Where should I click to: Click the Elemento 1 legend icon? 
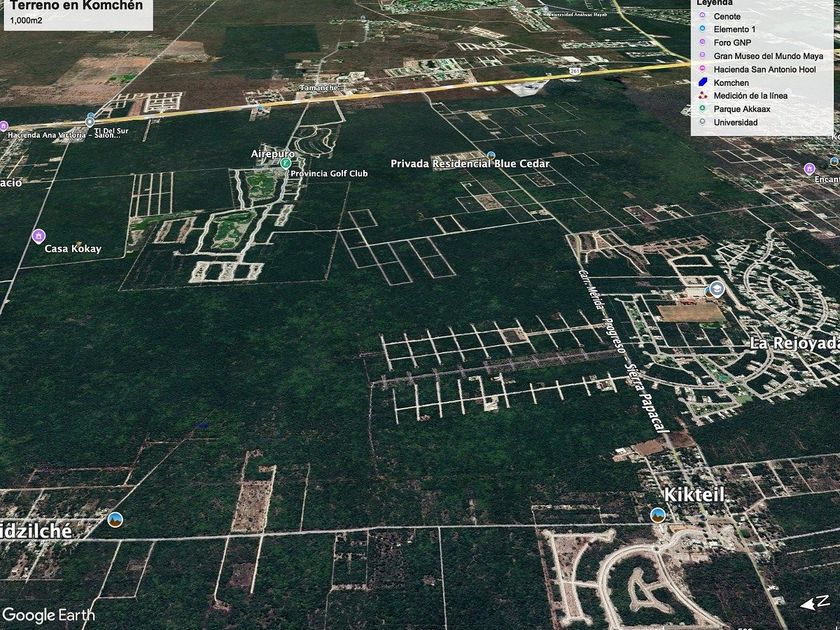(703, 29)
